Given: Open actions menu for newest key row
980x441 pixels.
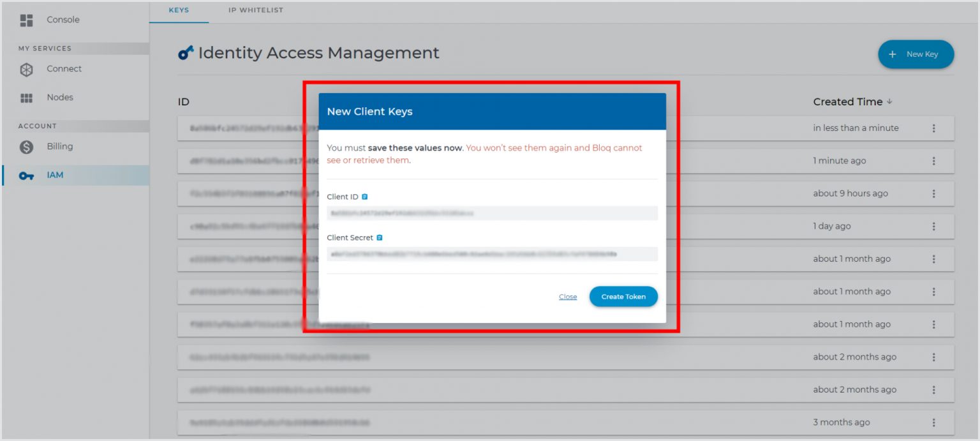Looking at the screenshot, I should point(934,128).
